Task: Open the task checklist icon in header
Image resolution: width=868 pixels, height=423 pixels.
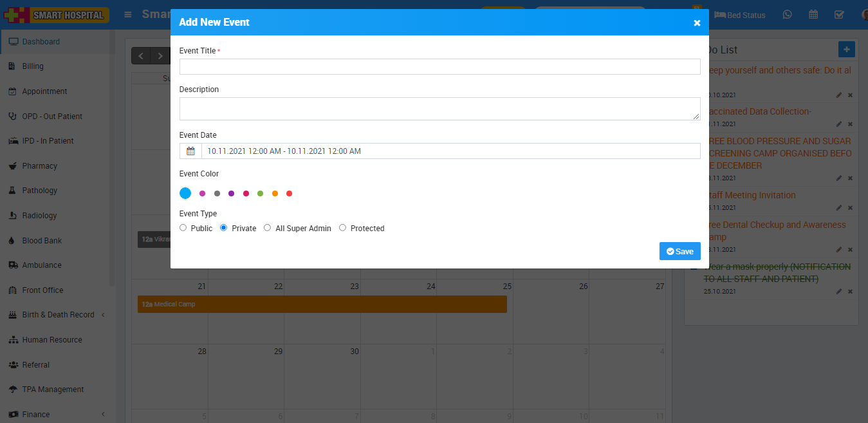Action: click(839, 14)
